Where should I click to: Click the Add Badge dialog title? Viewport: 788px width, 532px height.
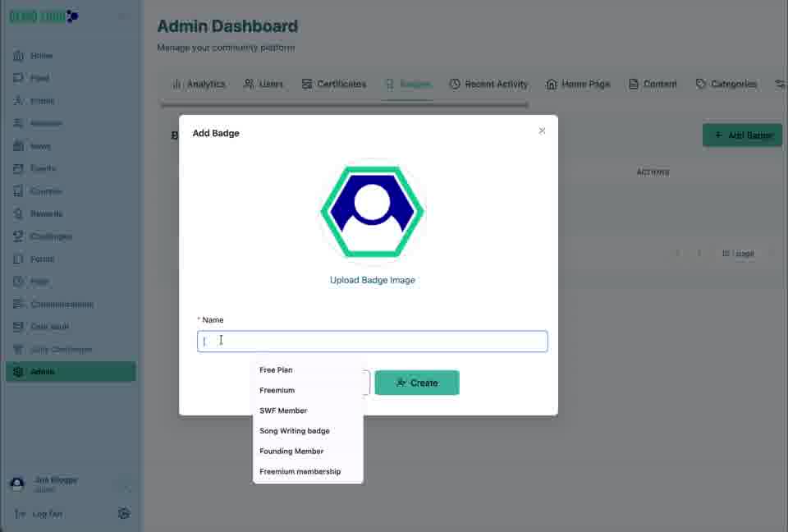pyautogui.click(x=216, y=133)
